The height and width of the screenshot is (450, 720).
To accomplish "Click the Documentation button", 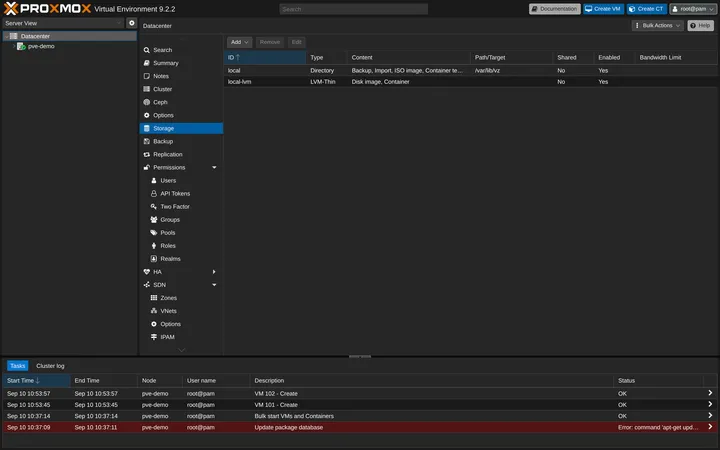I will [555, 9].
